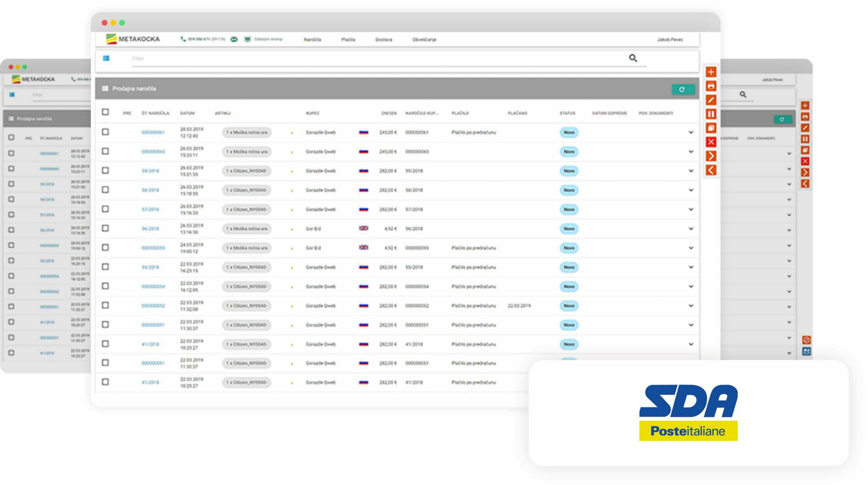
Task: Expand row details chevron for order 000000061
Action: tap(691, 132)
